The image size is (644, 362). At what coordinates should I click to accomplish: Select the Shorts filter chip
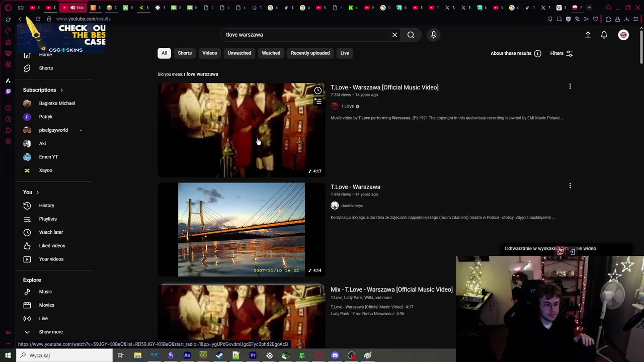pos(185,53)
